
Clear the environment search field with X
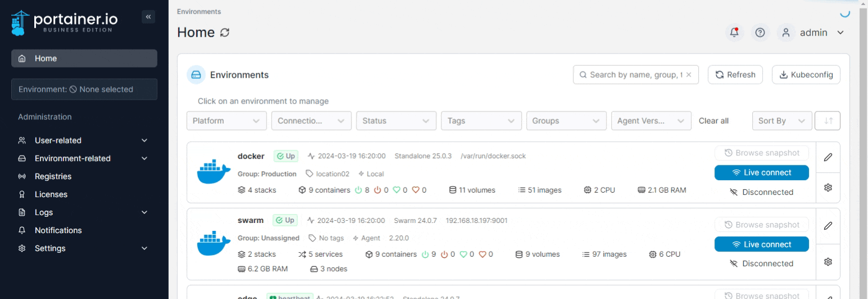click(x=689, y=75)
